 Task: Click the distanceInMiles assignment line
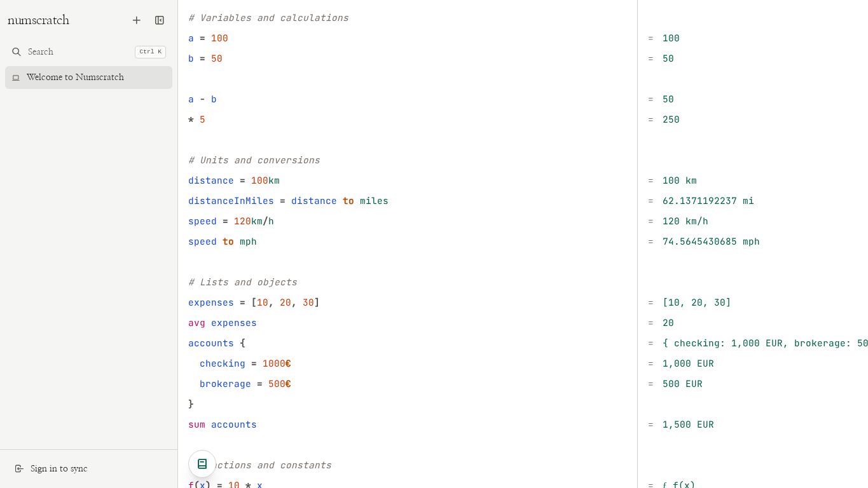click(288, 201)
